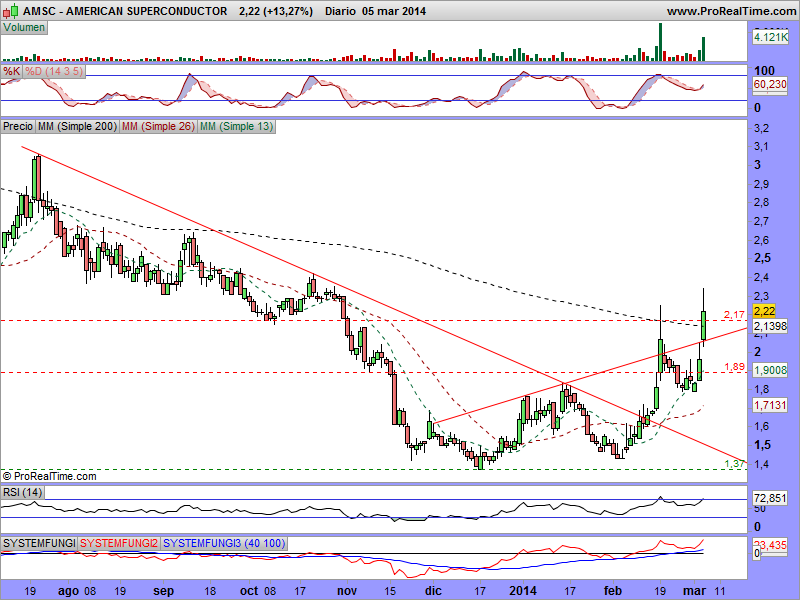Select the yellow 2,22 current price tag
This screenshot has width=800, height=600.
pyautogui.click(x=764, y=311)
